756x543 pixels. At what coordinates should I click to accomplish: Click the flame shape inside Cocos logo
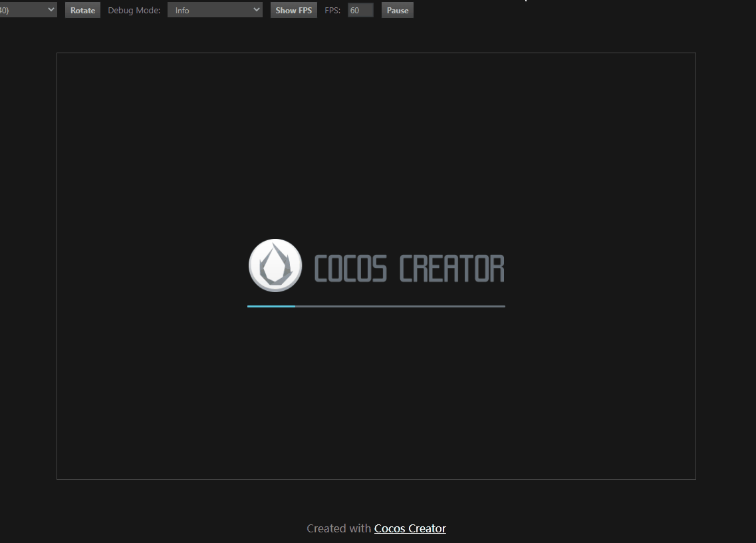[275, 266]
